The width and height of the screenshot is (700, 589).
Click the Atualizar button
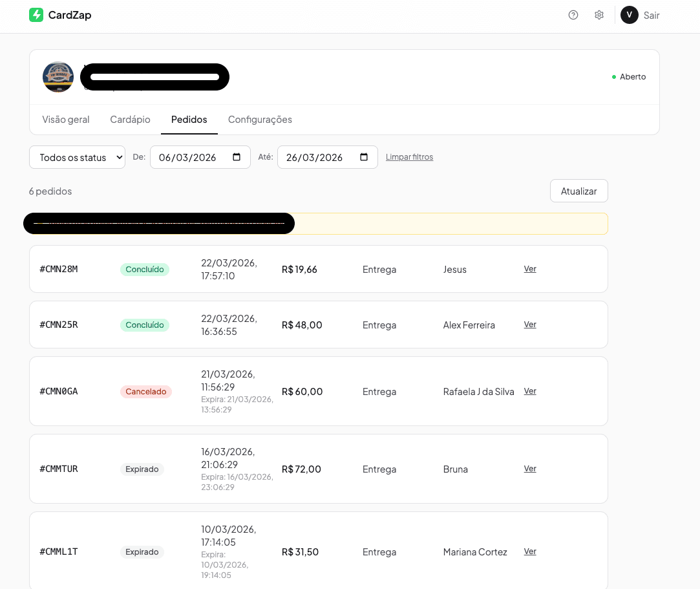(578, 191)
